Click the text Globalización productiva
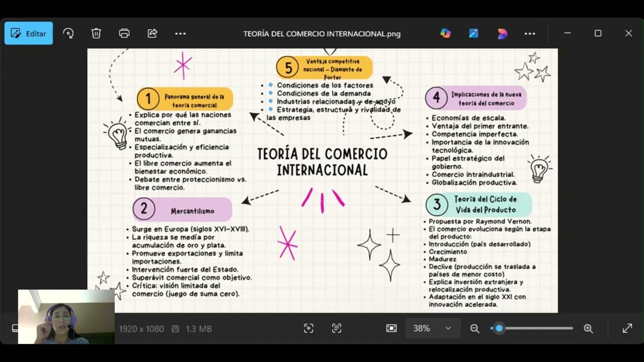Screen dimensions: 644x362 tap(474, 183)
